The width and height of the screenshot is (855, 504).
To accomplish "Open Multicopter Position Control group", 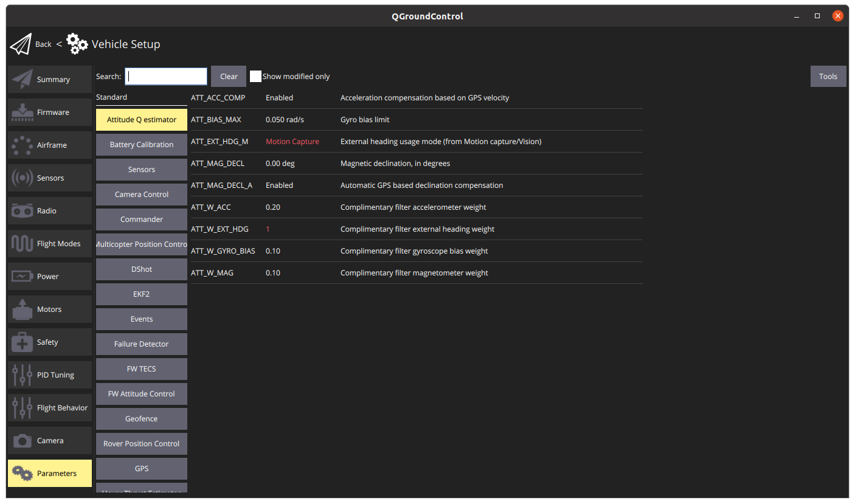I will click(x=142, y=244).
